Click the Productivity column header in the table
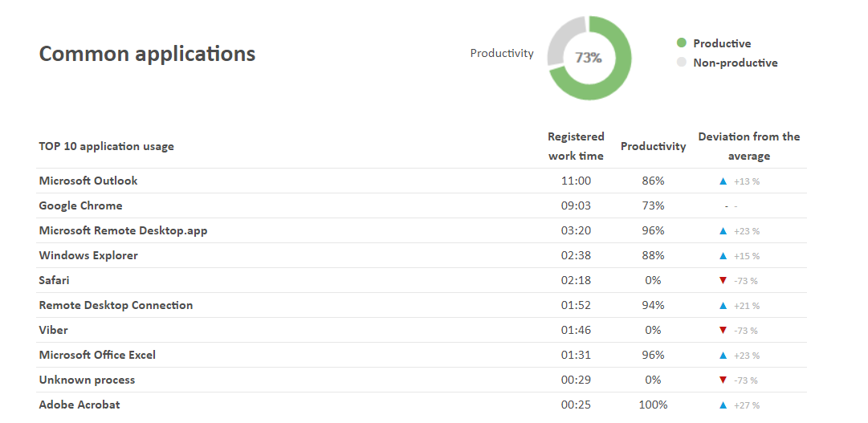The image size is (868, 423). (653, 146)
